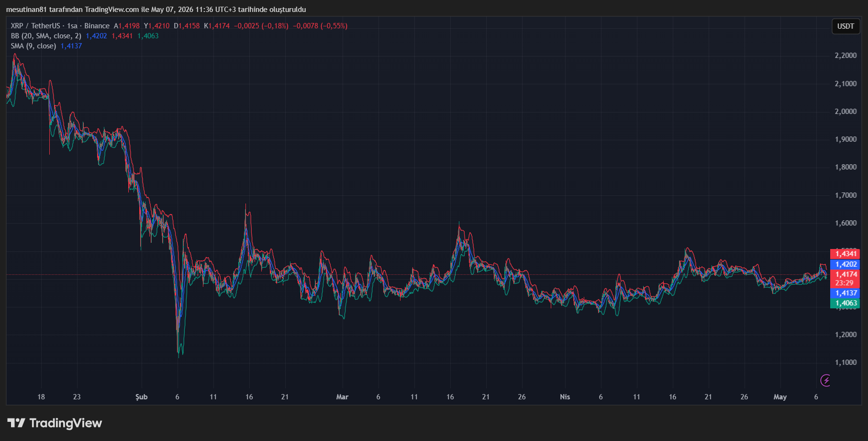Click the BB lower value 1,4063 in legend
868x441 pixels.
pos(148,36)
